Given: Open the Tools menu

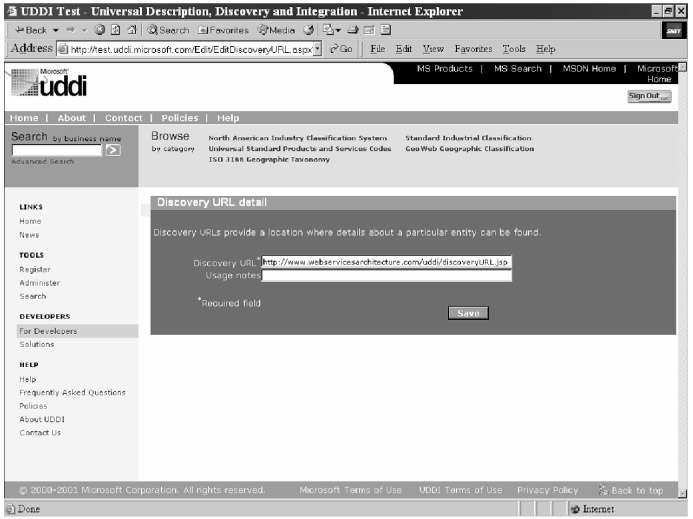Looking at the screenshot, I should tap(514, 49).
